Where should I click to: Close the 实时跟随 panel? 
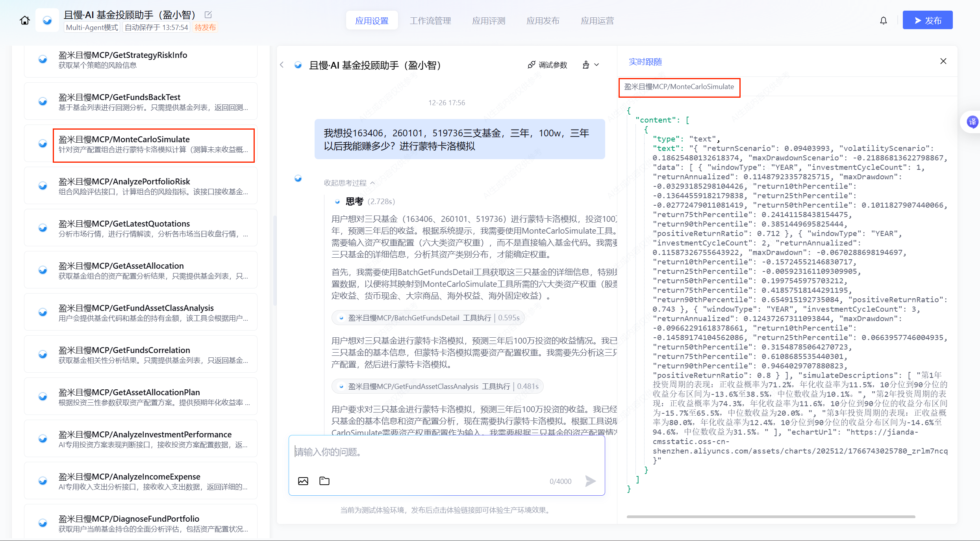click(x=943, y=61)
